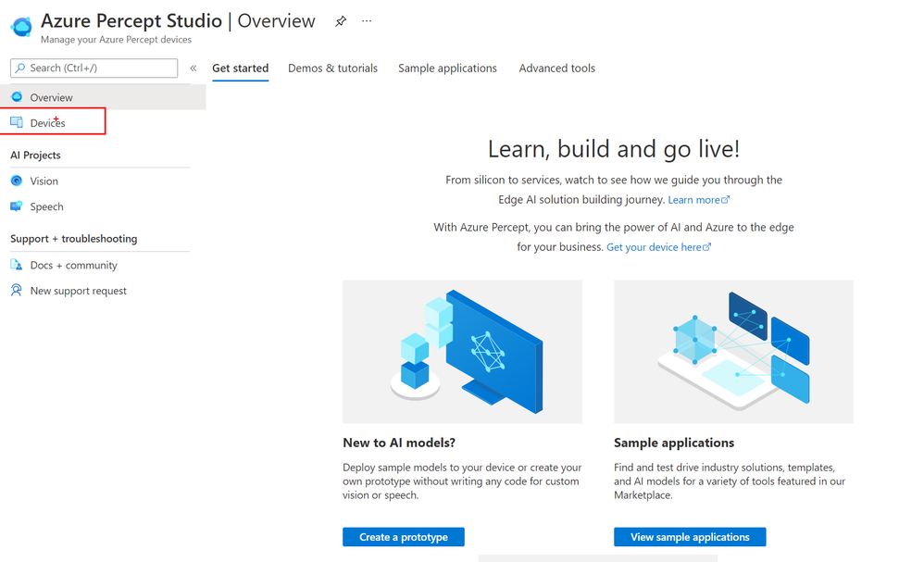924x562 pixels.
Task: Click the New support request icon
Action: 17,290
